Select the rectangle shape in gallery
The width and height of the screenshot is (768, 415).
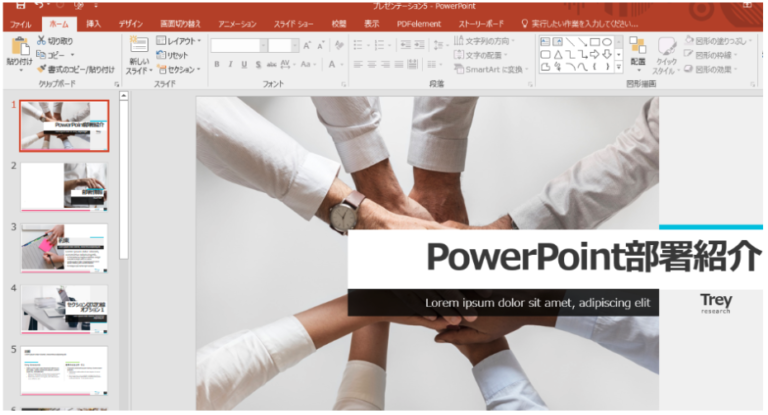(595, 42)
